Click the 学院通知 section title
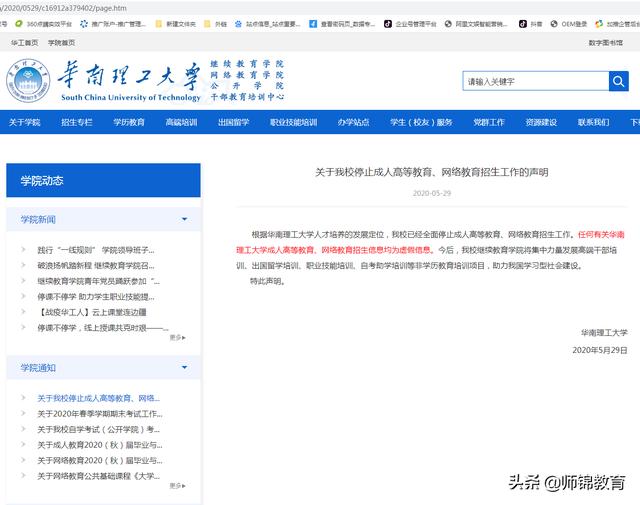Screen dimensions: 640x505 point(38,368)
